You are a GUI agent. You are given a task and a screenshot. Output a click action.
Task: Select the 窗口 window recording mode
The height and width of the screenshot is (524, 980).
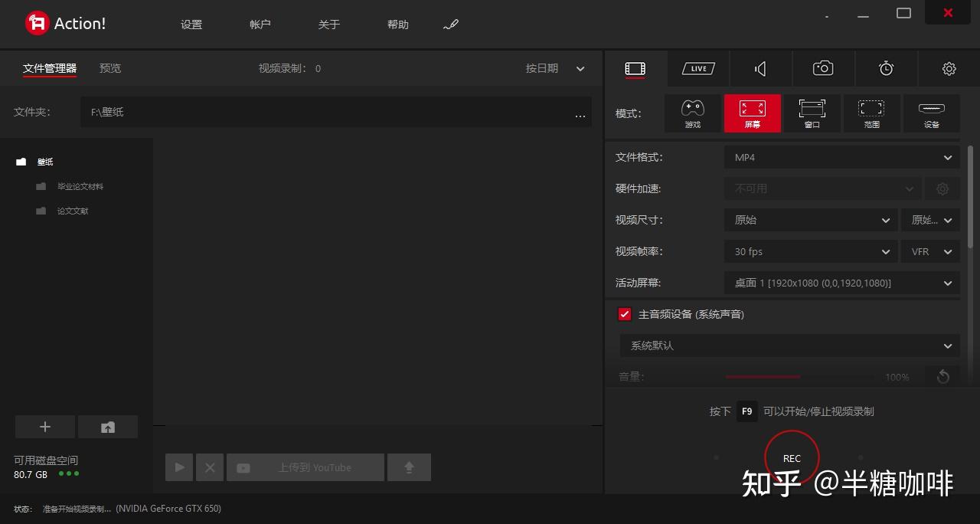click(812, 113)
